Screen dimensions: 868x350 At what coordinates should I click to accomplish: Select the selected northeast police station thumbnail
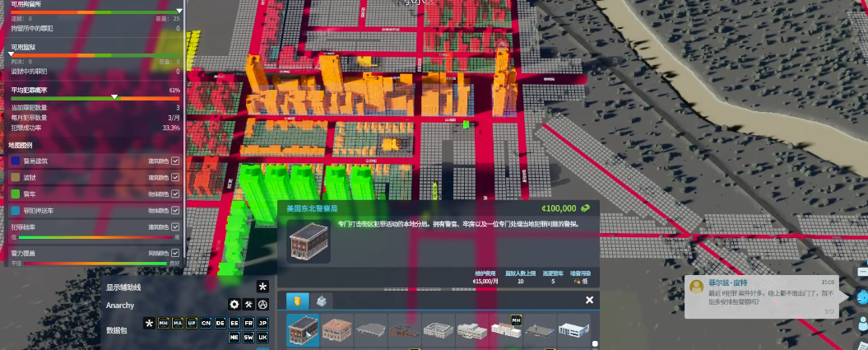click(x=303, y=330)
